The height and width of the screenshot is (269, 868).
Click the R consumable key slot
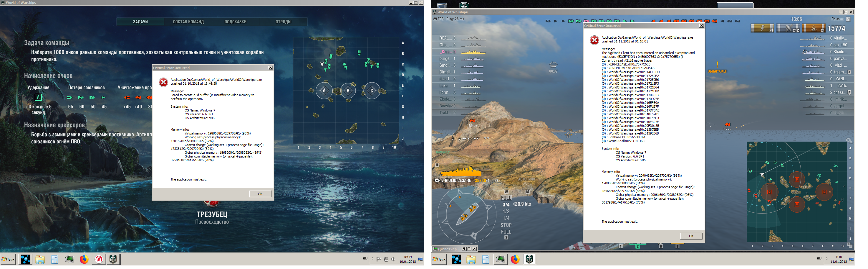(661, 246)
